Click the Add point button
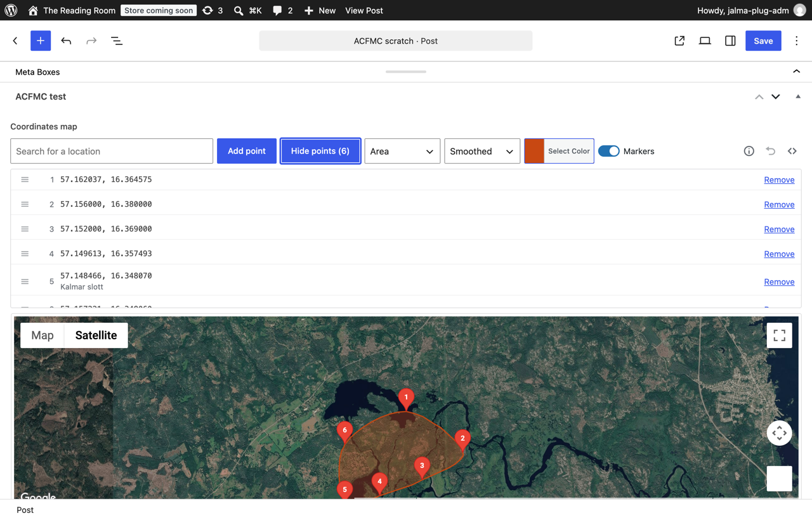This screenshot has height=520, width=812. [x=247, y=151]
